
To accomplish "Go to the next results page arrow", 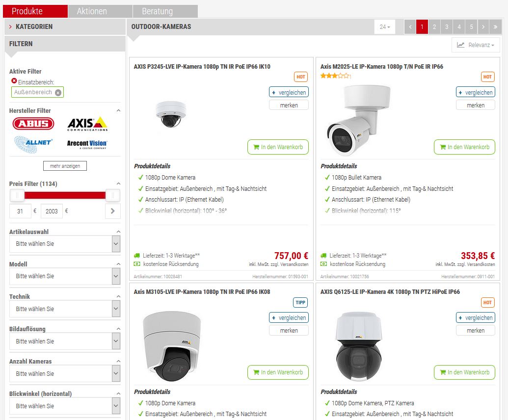I will pyautogui.click(x=483, y=27).
